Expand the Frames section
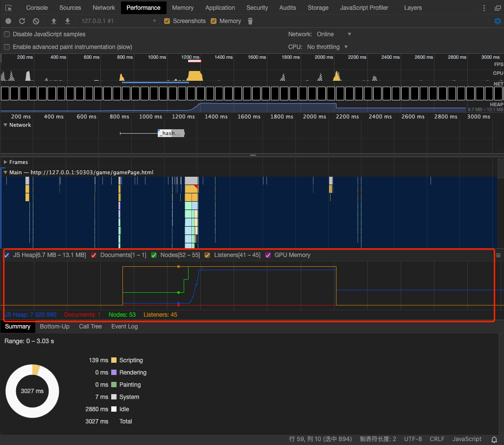The image size is (504, 445). point(6,162)
